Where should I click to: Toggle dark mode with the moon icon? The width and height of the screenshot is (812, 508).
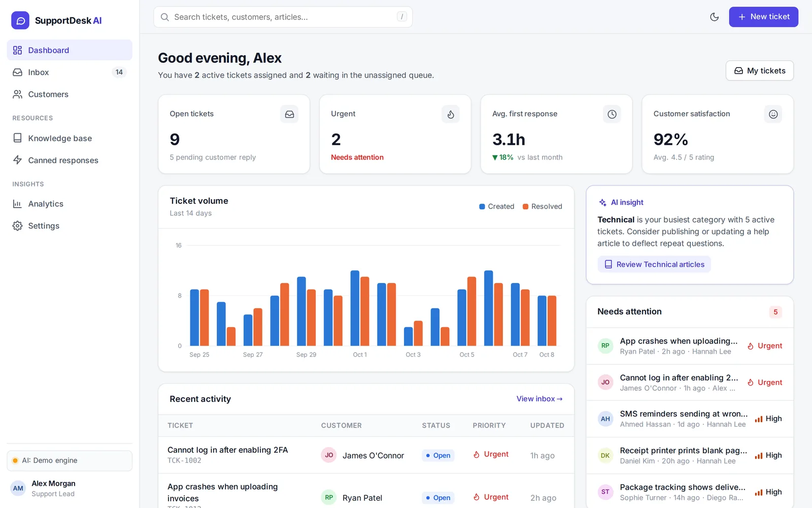click(x=714, y=17)
